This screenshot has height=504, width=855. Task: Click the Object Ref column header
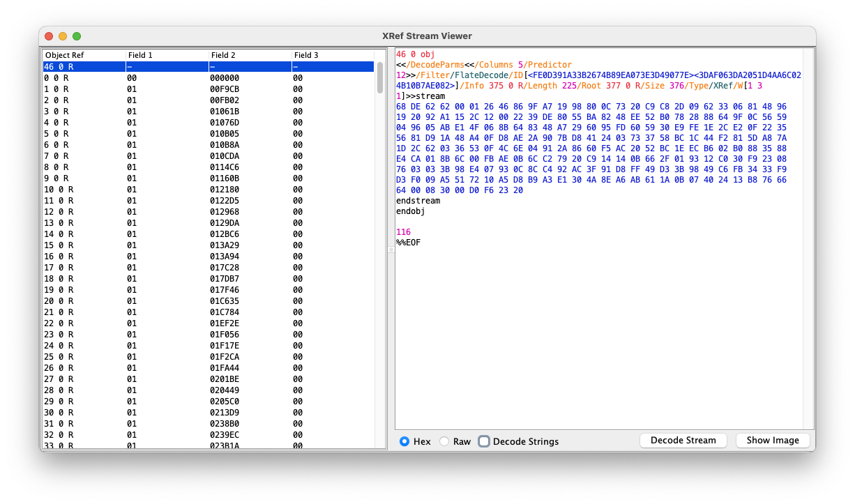pyautogui.click(x=84, y=55)
